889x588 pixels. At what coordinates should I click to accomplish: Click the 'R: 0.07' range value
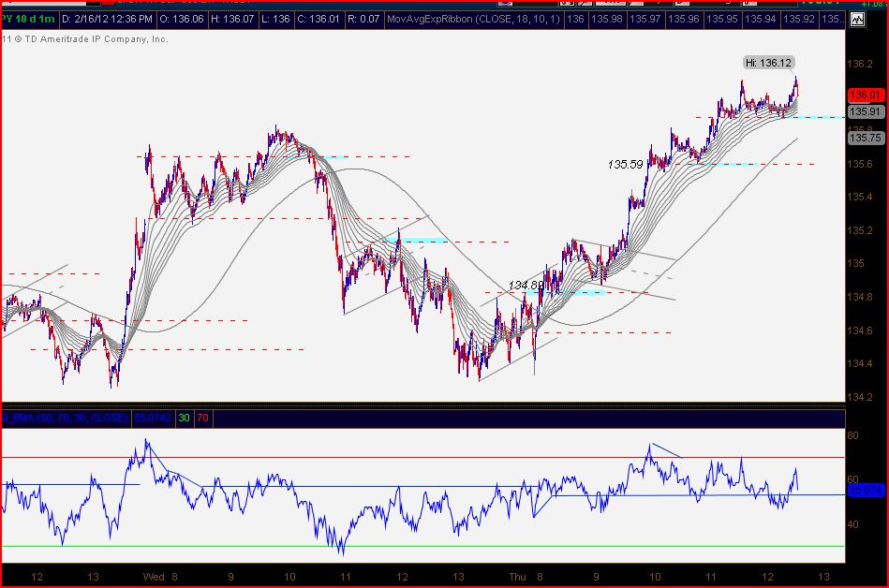(363, 20)
